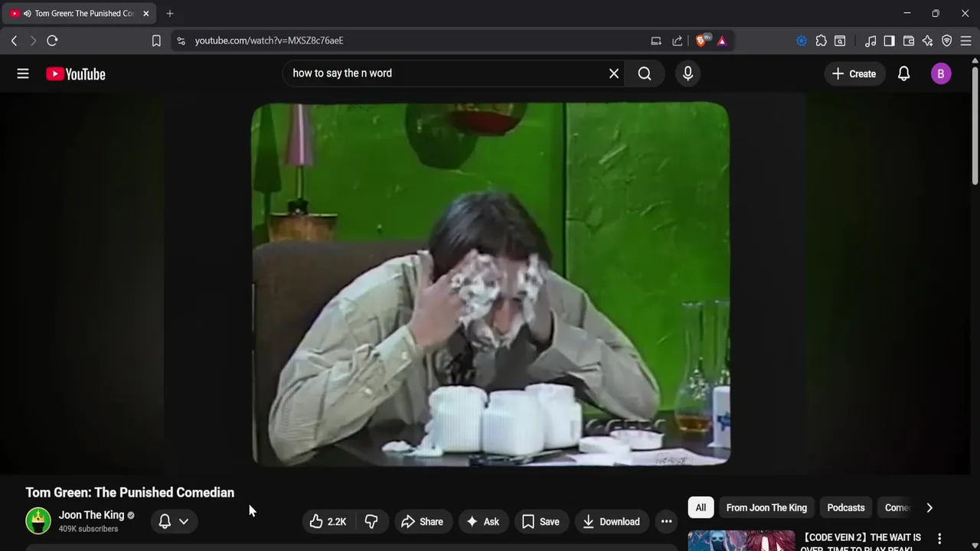
Task: Select the All filter chip
Action: (701, 507)
